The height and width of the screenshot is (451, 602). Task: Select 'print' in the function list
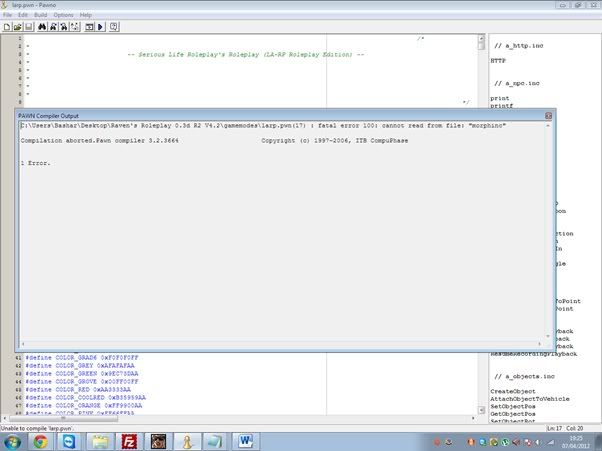pyautogui.click(x=499, y=98)
